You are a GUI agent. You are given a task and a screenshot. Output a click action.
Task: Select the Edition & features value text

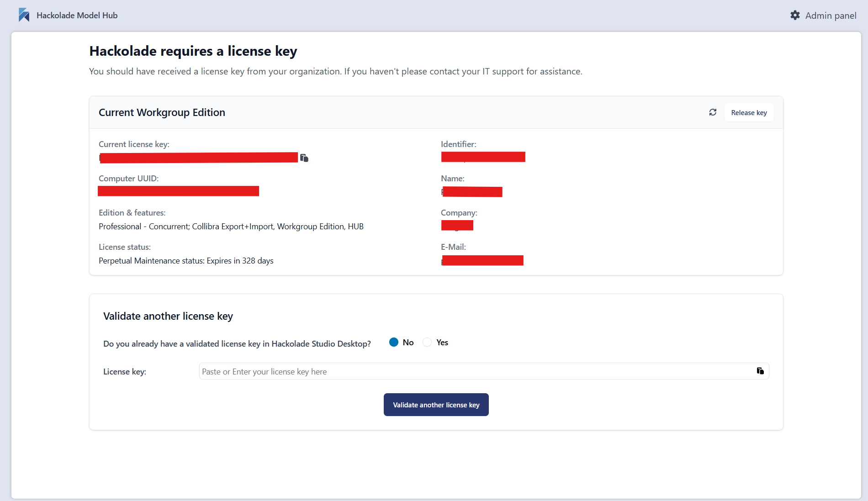point(231,227)
